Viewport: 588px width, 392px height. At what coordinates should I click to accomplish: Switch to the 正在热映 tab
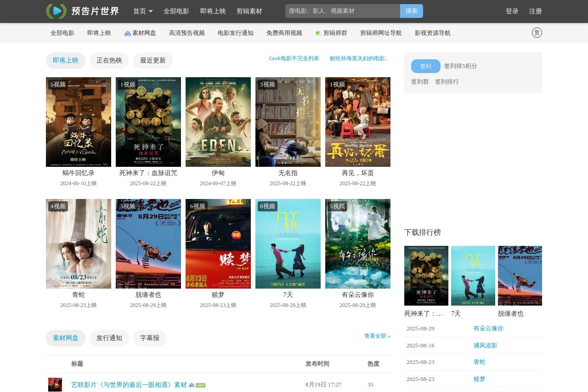[x=109, y=61]
